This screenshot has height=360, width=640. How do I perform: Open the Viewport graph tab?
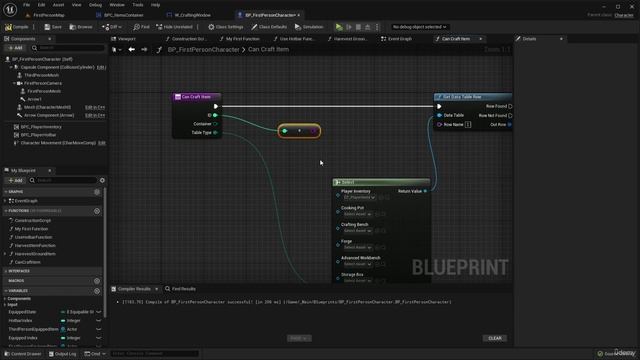pos(126,39)
